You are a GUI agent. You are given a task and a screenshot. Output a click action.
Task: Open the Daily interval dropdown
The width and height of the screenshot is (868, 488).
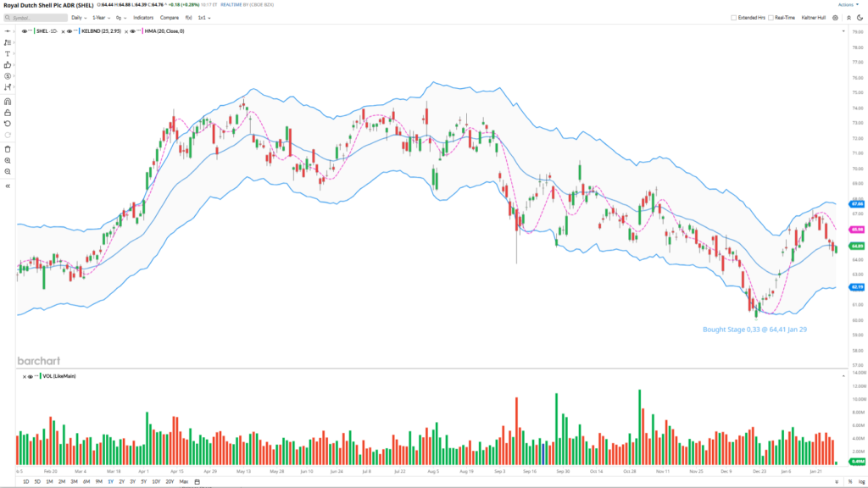[x=78, y=17]
